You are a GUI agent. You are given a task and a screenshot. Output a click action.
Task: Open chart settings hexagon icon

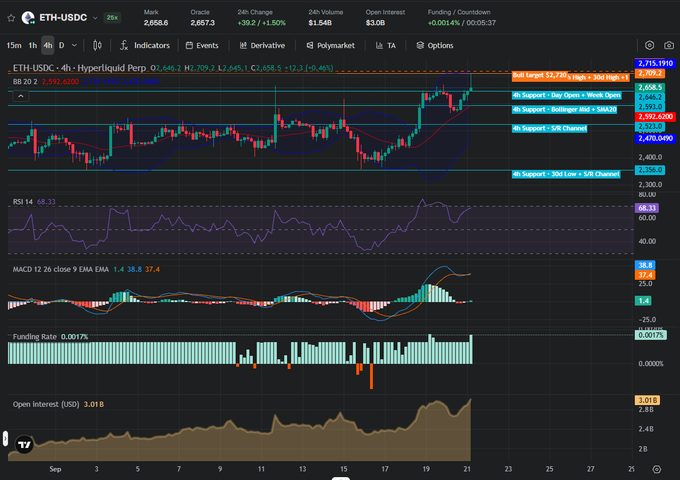pos(649,45)
